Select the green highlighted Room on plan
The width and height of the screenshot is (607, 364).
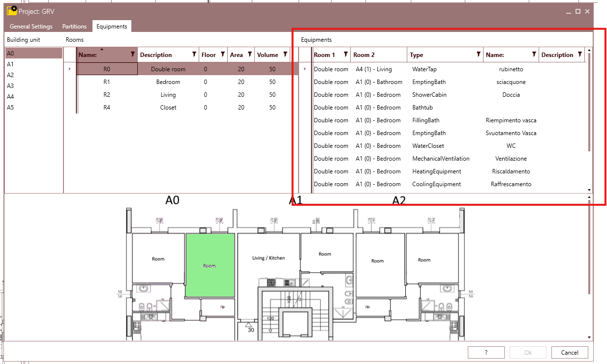click(210, 265)
